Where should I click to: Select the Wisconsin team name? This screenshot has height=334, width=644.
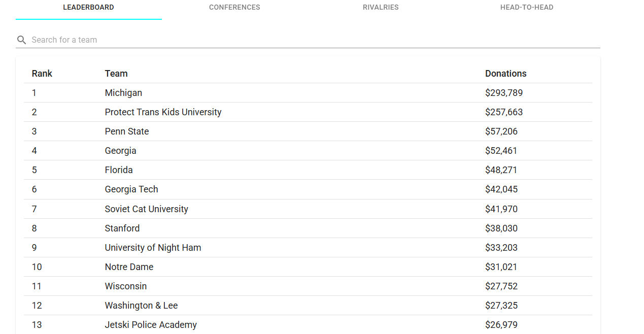[126, 286]
